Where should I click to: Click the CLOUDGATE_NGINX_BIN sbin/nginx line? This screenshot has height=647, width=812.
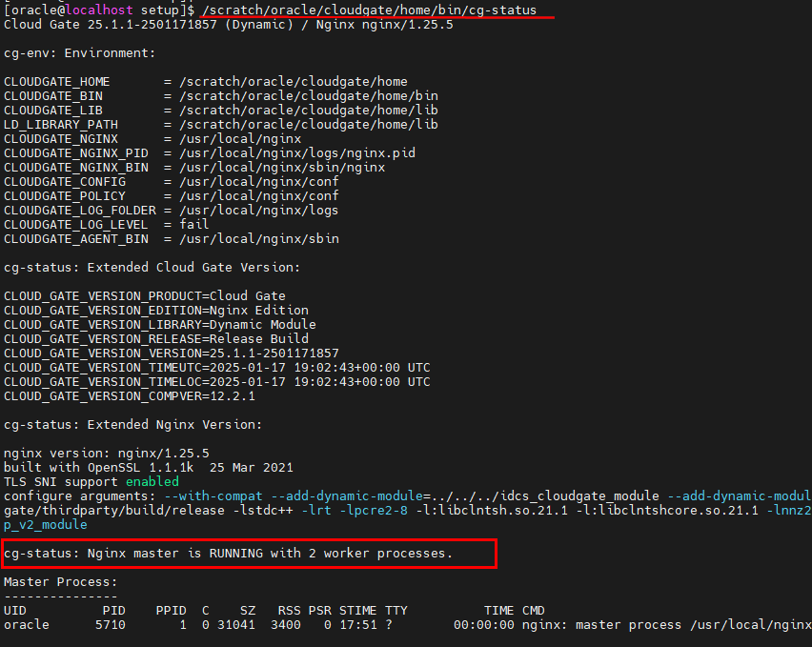tap(194, 167)
